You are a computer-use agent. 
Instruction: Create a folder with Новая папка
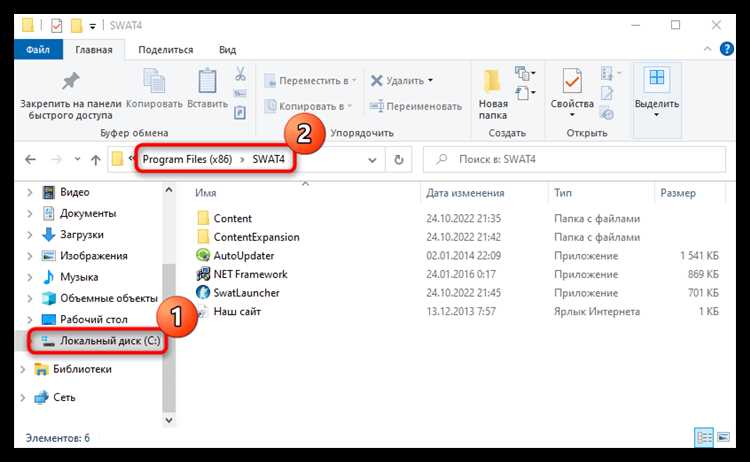pyautogui.click(x=493, y=93)
